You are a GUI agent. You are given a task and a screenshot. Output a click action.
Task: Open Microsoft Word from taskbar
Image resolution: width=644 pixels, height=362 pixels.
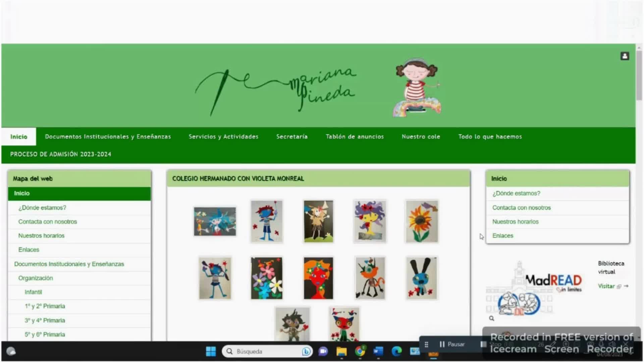(x=378, y=351)
